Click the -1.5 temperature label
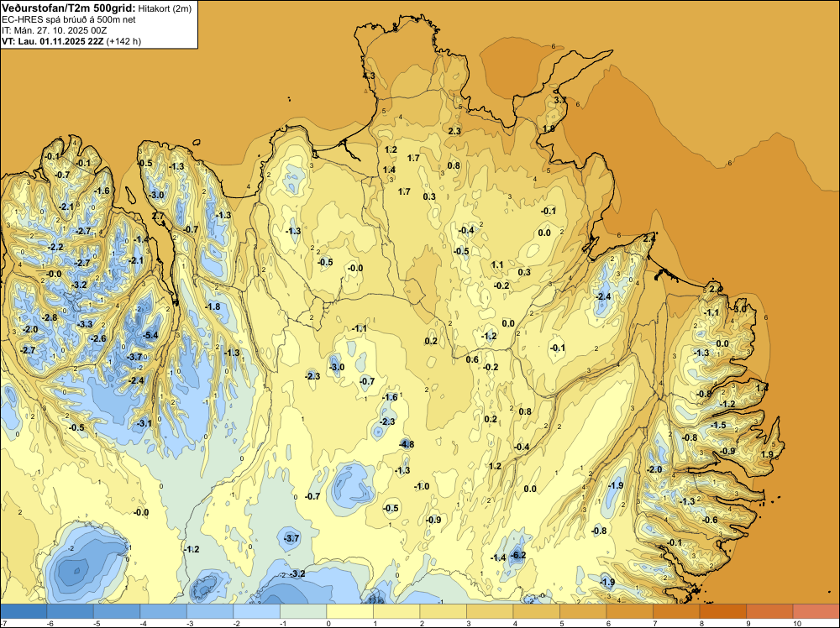The image size is (840, 628). pyautogui.click(x=718, y=425)
